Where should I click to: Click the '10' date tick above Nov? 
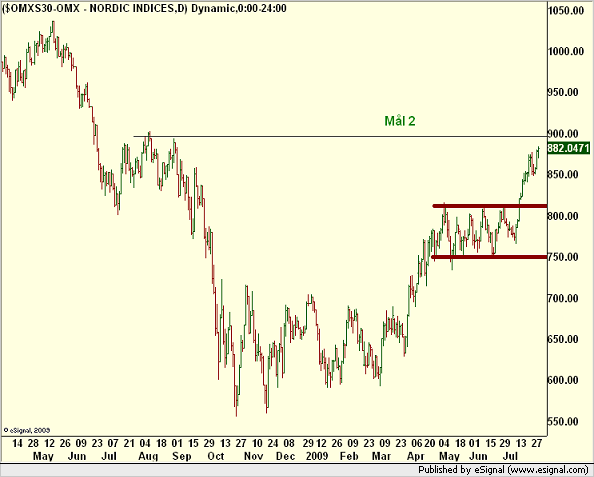[257, 443]
